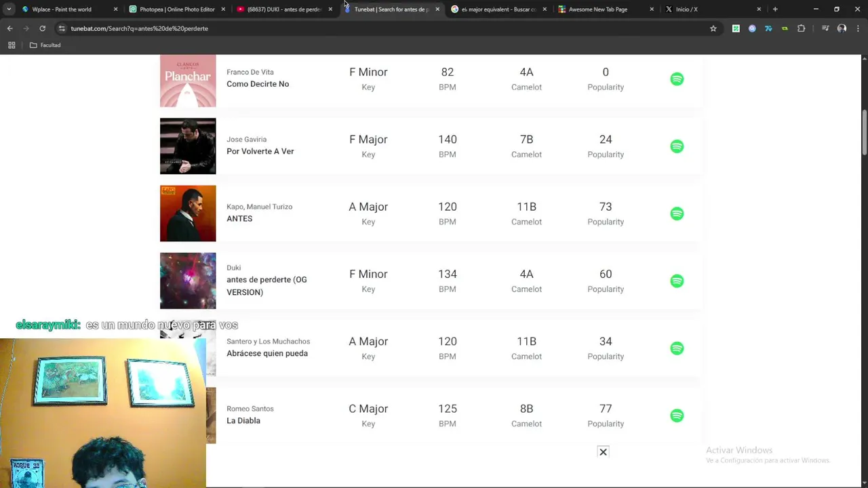Open antes de perderte (OG VERSION) link

click(x=267, y=286)
